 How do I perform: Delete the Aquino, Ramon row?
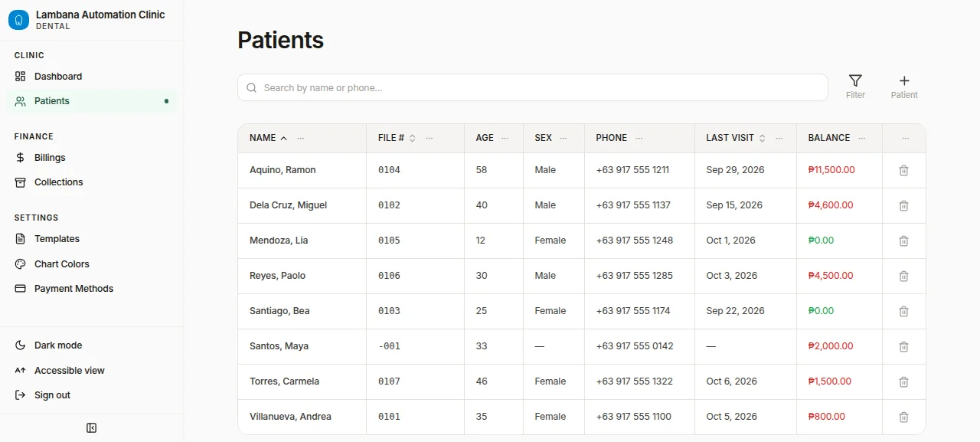[x=903, y=170]
